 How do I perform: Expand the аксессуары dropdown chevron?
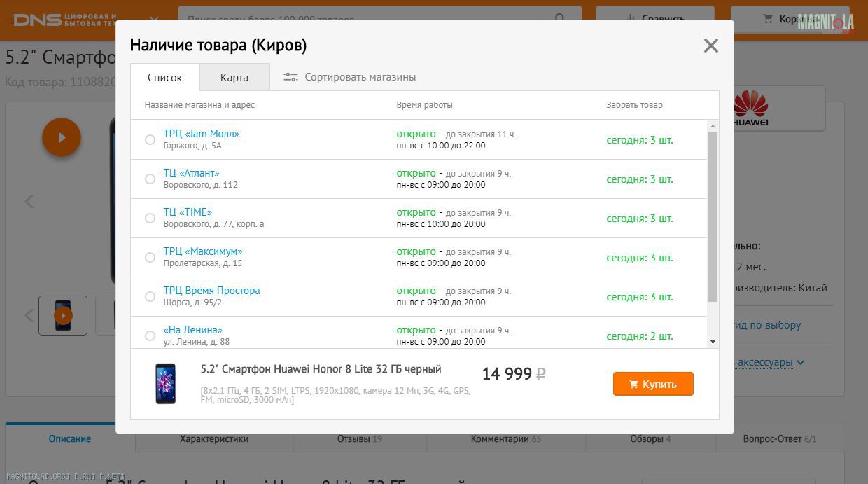point(800,362)
